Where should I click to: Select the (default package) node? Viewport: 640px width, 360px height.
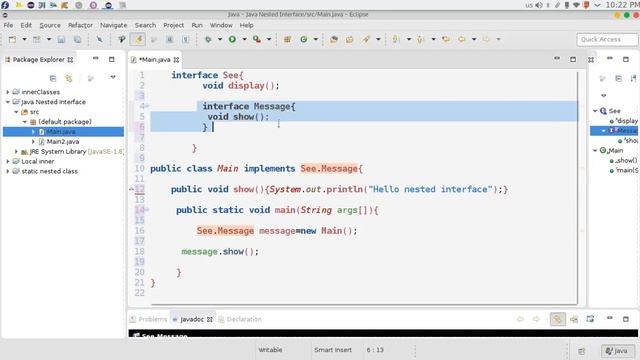point(65,122)
